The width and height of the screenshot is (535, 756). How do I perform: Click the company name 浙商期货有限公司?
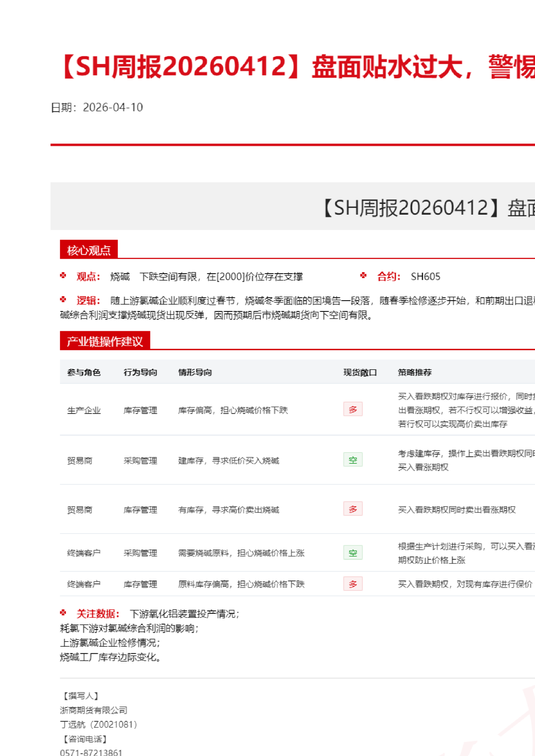pos(94,710)
